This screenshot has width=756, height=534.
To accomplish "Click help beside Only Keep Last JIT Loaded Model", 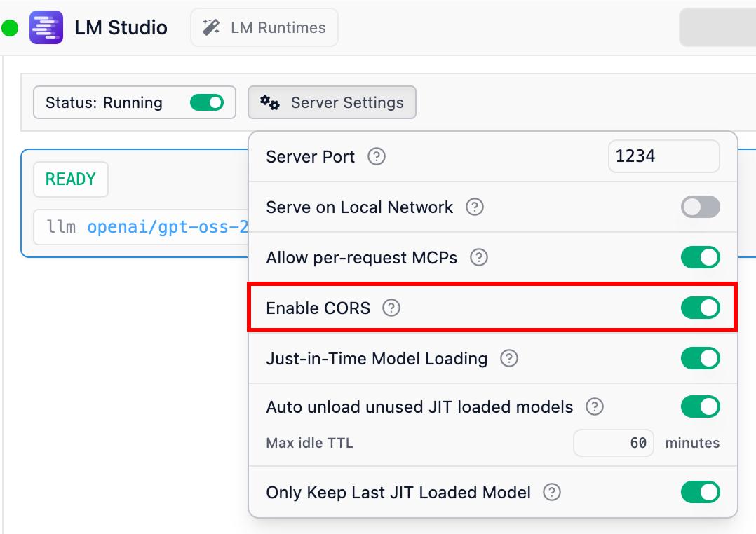I will 551,492.
